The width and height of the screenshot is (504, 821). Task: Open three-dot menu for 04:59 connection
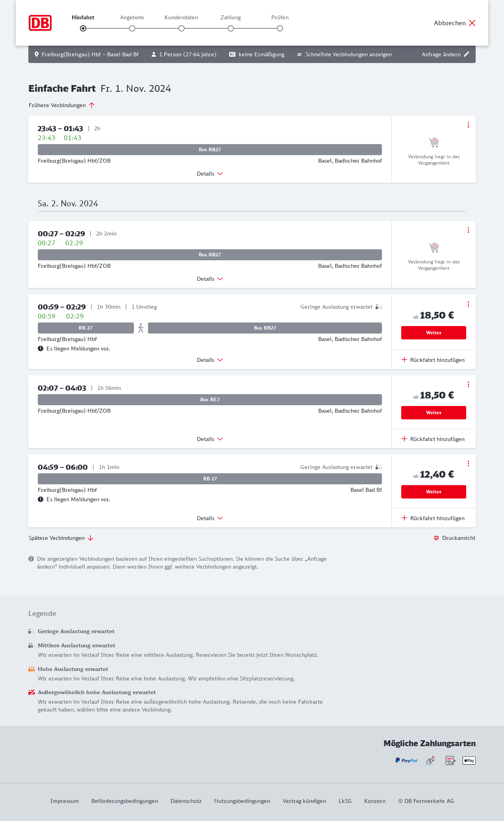468,463
